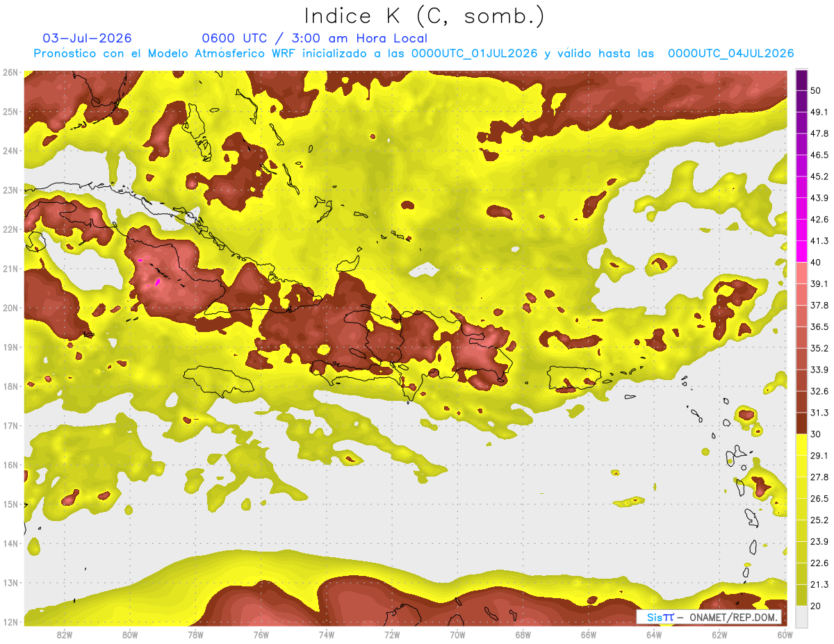Click the legend value "50"
The width and height of the screenshot is (834, 644).
click(816, 90)
